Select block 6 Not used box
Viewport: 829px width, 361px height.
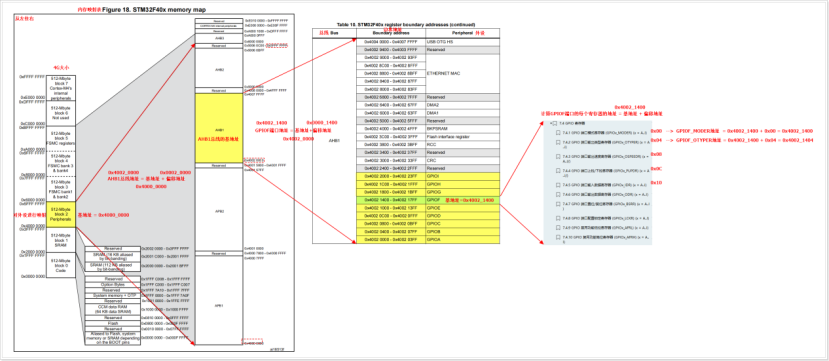[61, 113]
